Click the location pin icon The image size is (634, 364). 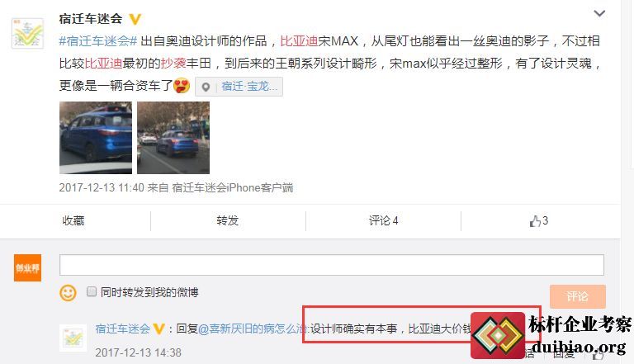pos(206,87)
